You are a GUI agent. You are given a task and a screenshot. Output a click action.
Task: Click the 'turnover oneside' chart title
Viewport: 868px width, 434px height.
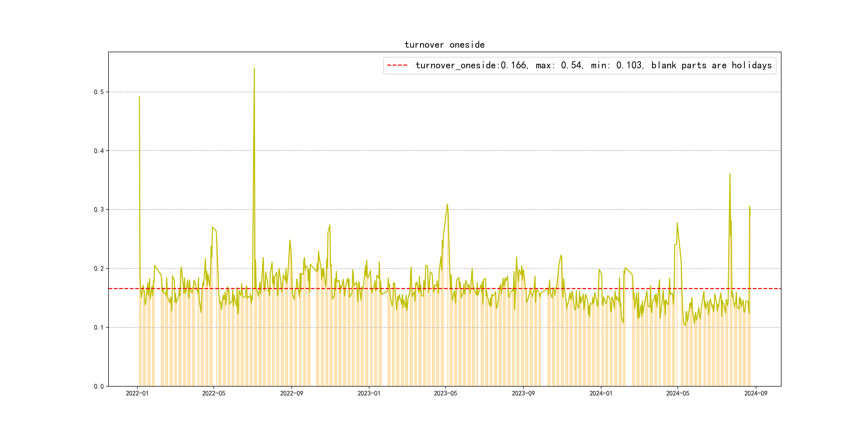click(444, 45)
